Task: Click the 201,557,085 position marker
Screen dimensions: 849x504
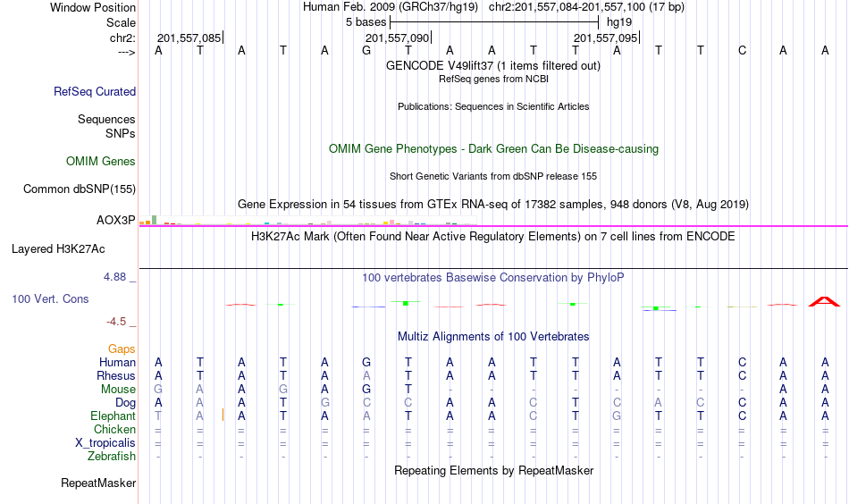Action: coord(189,38)
